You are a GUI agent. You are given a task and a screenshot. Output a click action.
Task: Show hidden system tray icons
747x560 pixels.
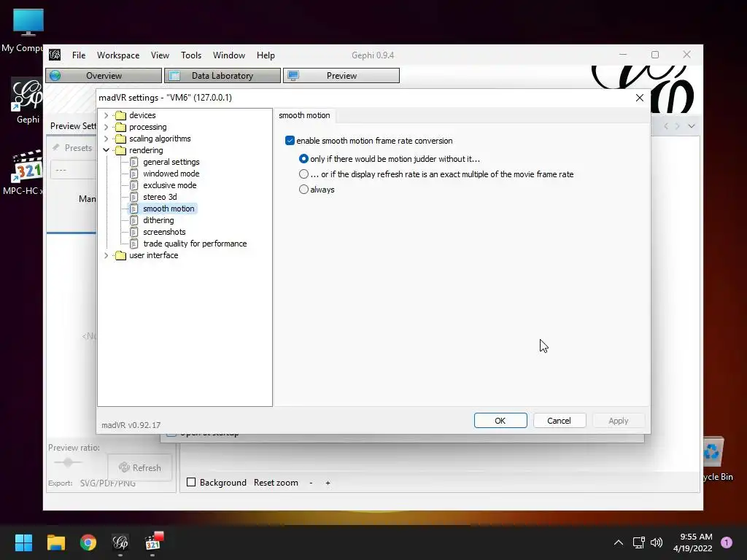tap(619, 542)
